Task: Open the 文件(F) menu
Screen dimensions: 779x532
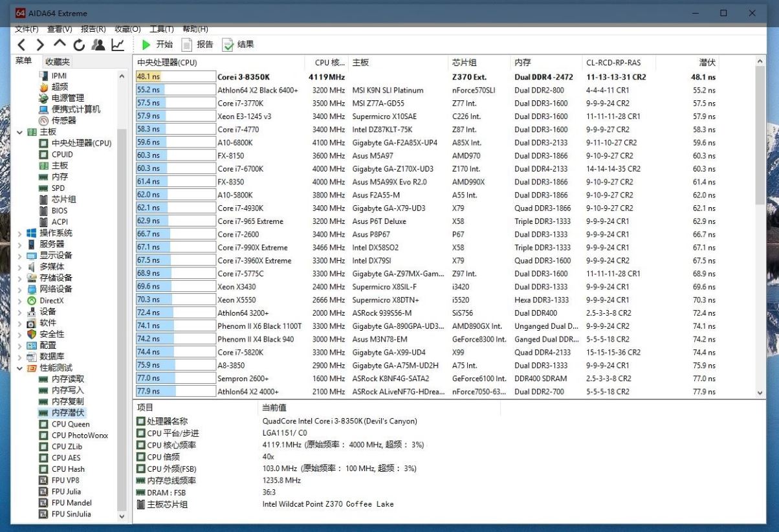Action: pyautogui.click(x=27, y=29)
